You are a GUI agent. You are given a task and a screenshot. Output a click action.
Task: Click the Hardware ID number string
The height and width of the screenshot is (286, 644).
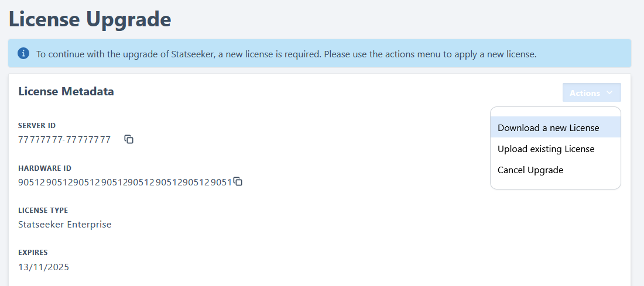point(125,182)
